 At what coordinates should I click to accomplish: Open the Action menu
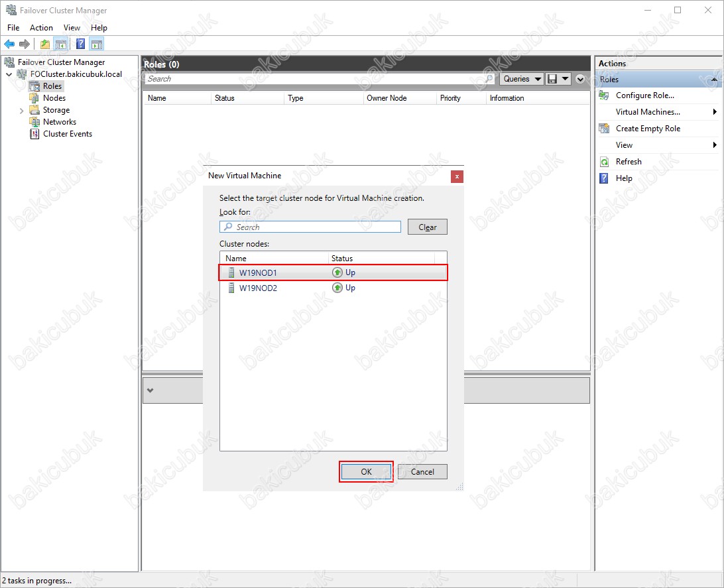(x=42, y=28)
